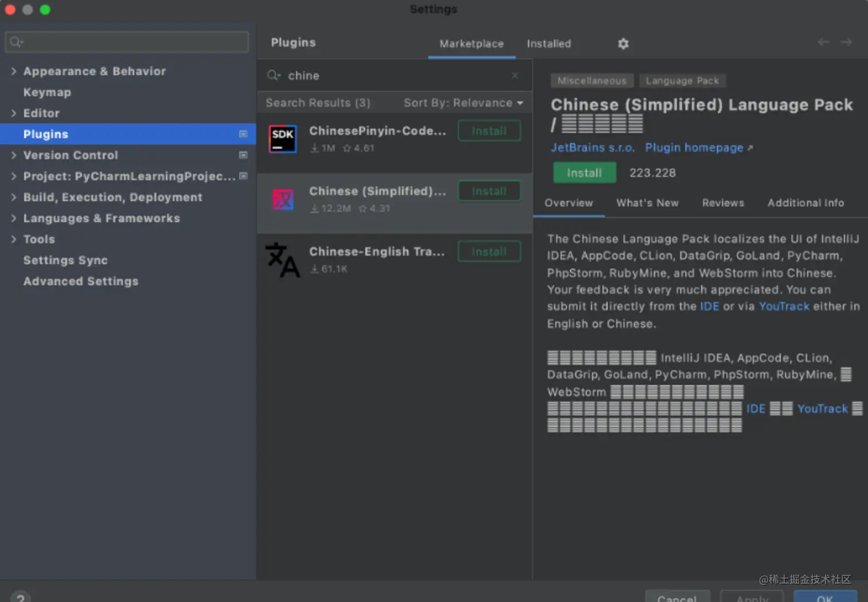Expand the Version Control section
Viewport: 868px width, 602px height.
pos(14,155)
